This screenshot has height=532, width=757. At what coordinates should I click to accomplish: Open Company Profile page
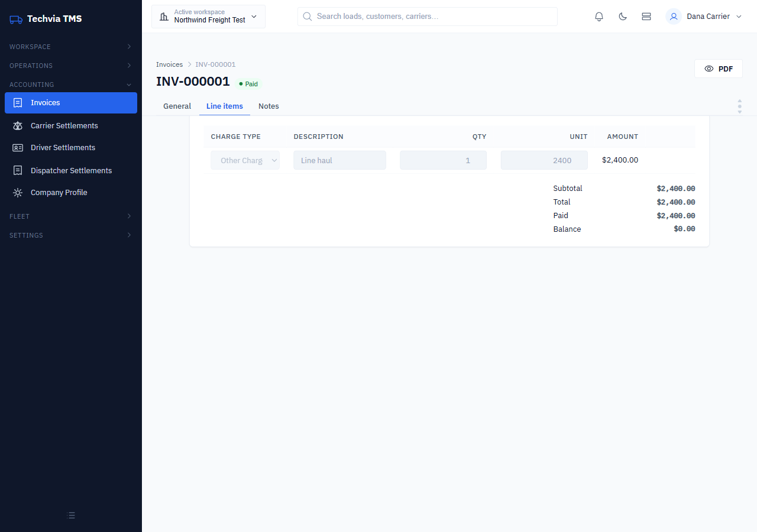point(71,193)
